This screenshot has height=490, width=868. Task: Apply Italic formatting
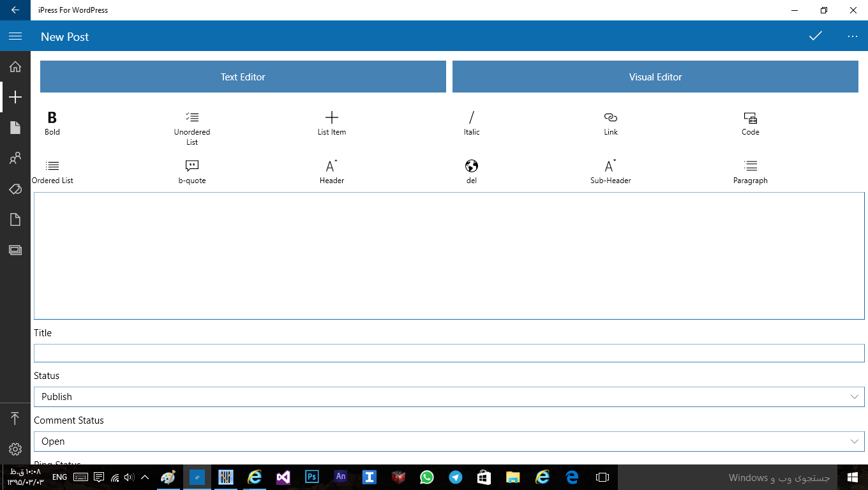pyautogui.click(x=472, y=123)
